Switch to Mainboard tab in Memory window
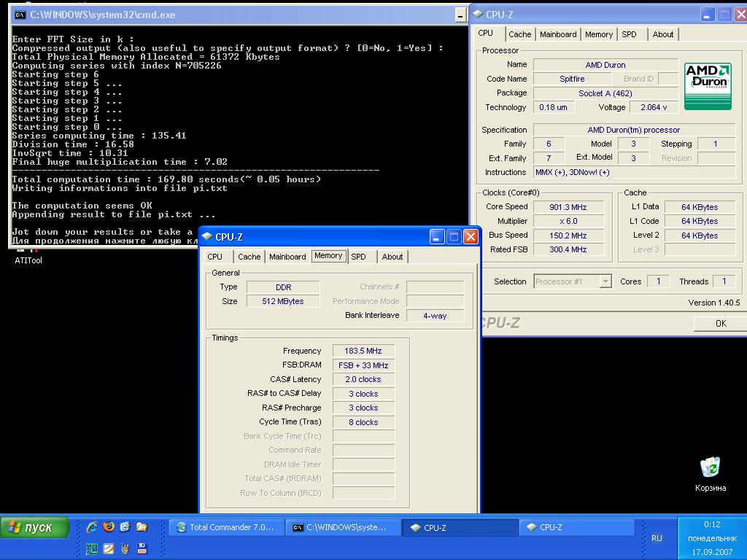The width and height of the screenshot is (747, 560). [287, 257]
